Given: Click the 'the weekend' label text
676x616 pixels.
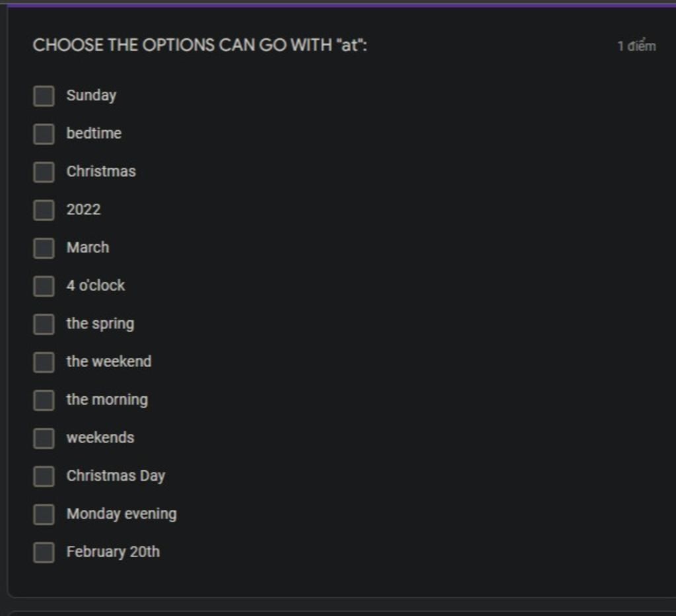Looking at the screenshot, I should click(x=109, y=361).
